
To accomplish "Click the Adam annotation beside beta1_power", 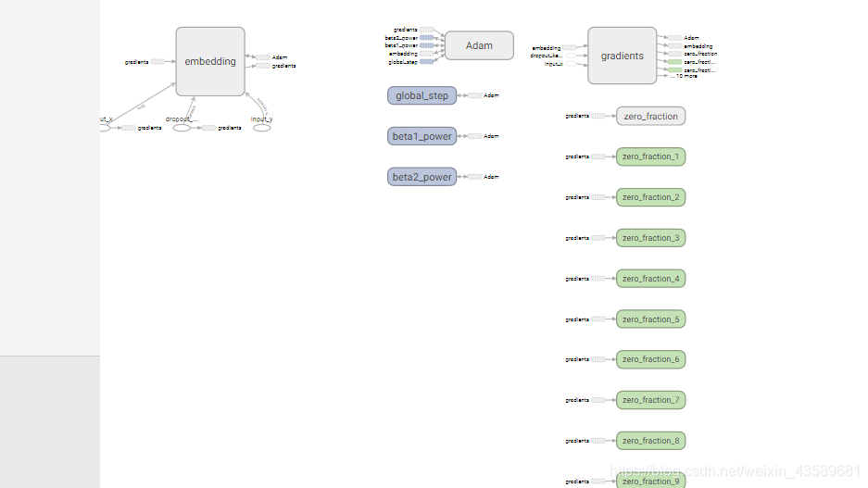I will (x=491, y=136).
